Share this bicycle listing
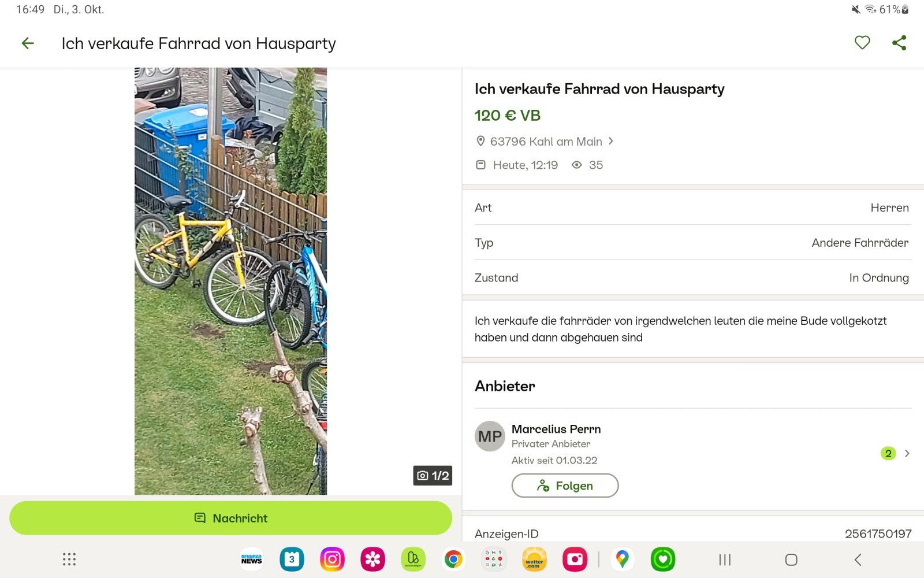This screenshot has height=578, width=924. 899,43
